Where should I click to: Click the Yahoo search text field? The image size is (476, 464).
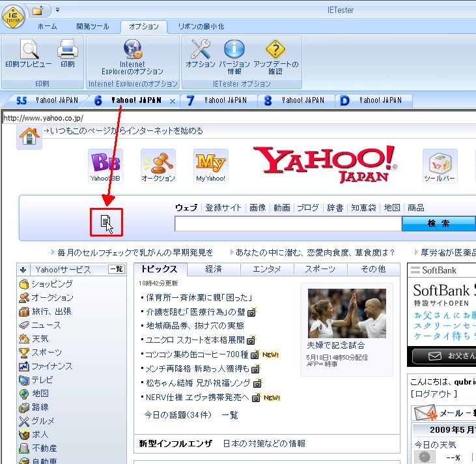(x=288, y=224)
